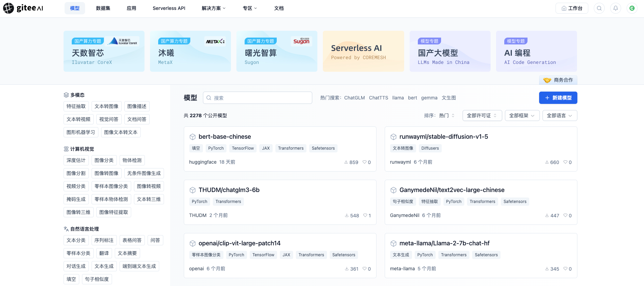Click the like heart on text2vec-large-chinese
This screenshot has width=644, height=286.
click(x=565, y=215)
